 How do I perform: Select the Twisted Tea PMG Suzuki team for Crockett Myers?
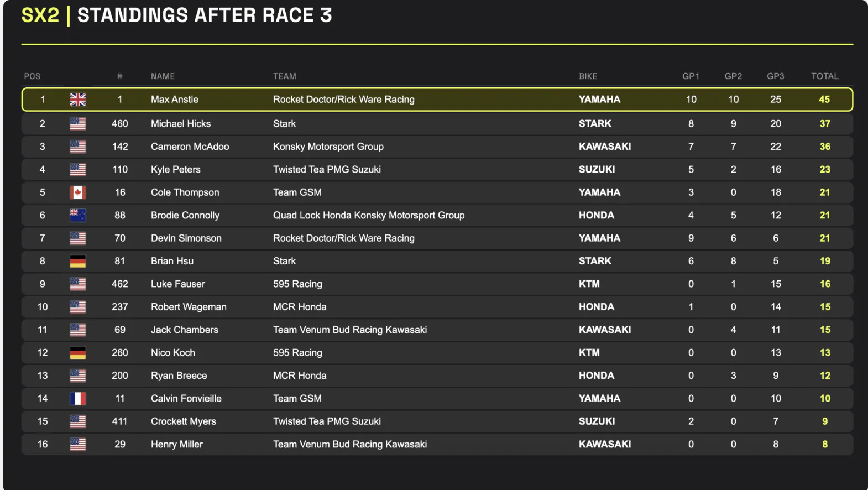327,421
